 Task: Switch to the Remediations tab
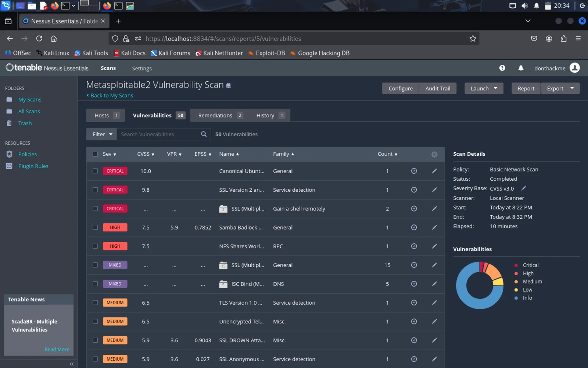pyautogui.click(x=220, y=115)
